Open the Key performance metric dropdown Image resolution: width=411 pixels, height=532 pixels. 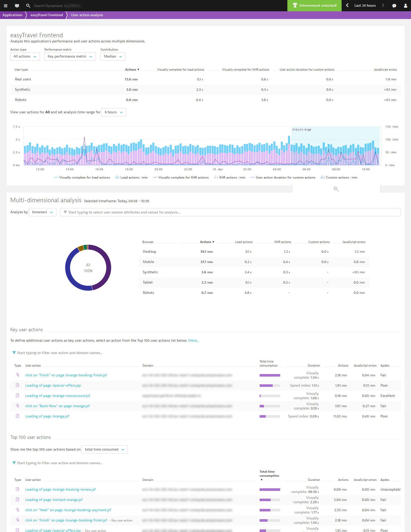coord(70,57)
